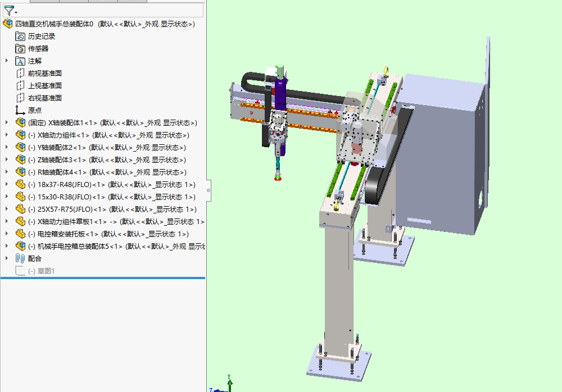
Task: Click the 草图1 sketch icon
Action: (20, 271)
